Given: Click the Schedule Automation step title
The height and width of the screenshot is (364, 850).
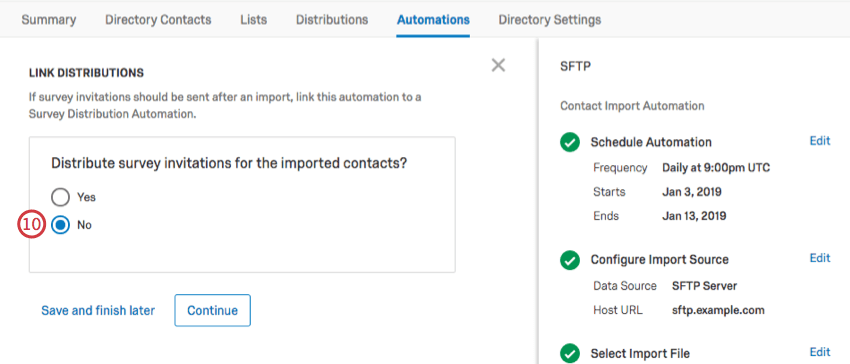Looking at the screenshot, I should pyautogui.click(x=651, y=143).
